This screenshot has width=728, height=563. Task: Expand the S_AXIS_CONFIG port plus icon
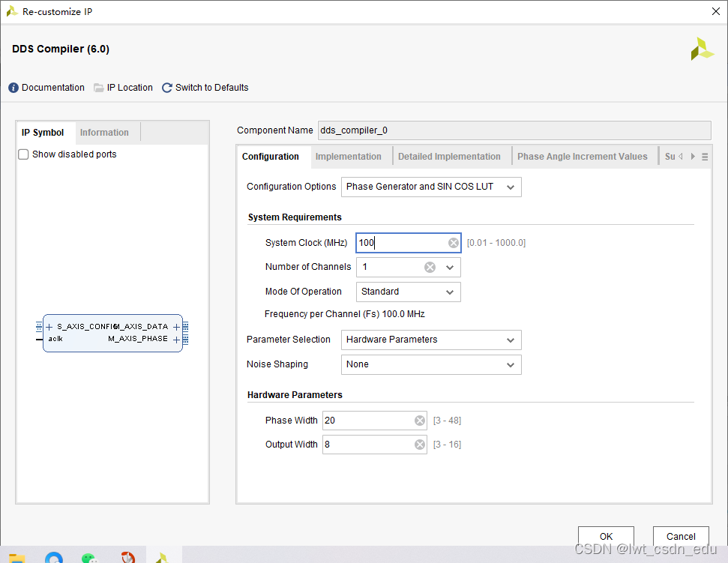49,327
